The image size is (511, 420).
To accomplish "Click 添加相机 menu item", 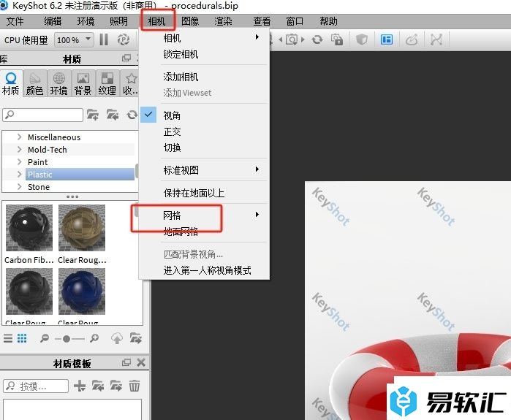I will [x=204, y=77].
